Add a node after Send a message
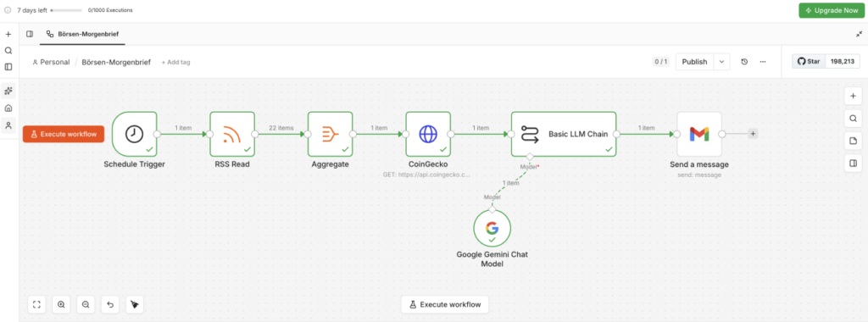 [753, 134]
